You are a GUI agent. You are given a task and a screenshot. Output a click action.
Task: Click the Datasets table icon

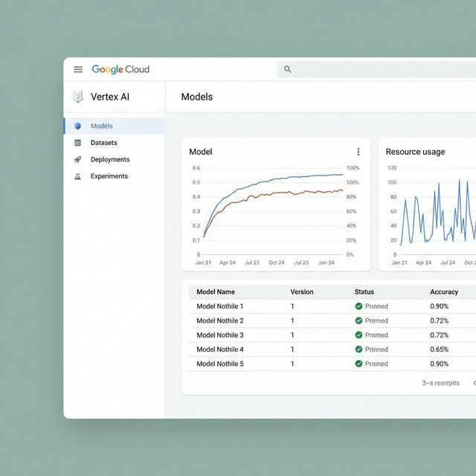[77, 143]
